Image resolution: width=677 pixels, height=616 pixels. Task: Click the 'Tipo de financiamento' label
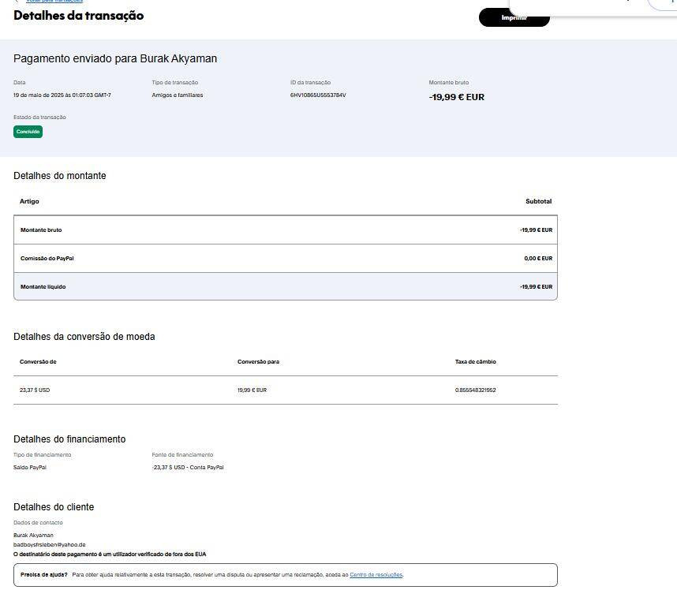(43, 454)
